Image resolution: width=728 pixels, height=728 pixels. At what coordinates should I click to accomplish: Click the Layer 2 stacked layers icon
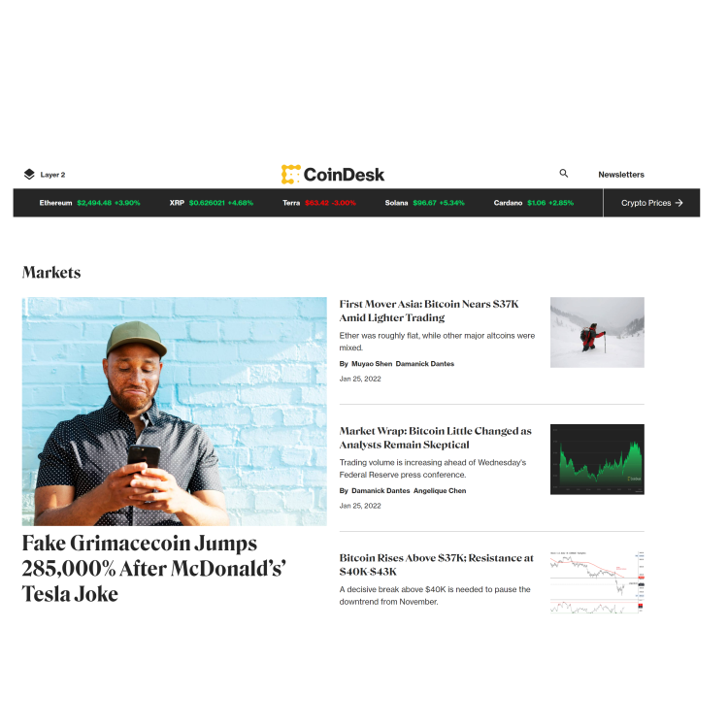(29, 175)
